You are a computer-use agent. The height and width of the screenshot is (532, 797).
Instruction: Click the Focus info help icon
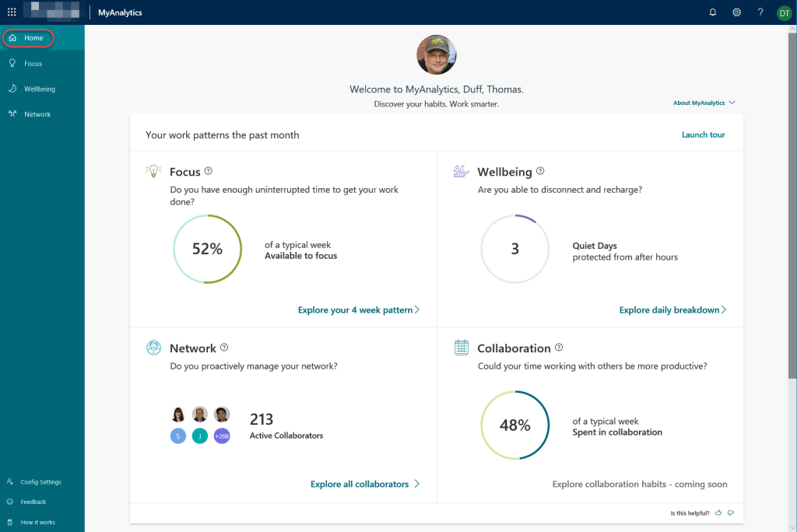(x=209, y=172)
